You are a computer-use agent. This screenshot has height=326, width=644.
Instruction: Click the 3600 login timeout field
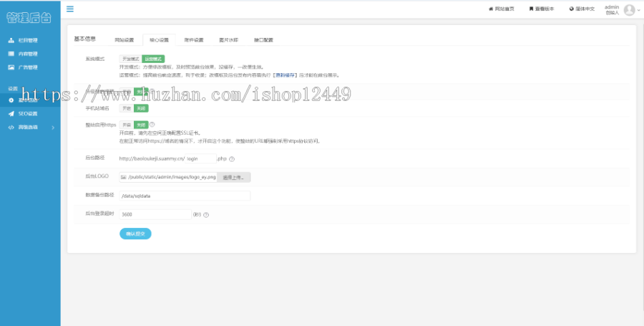tap(156, 215)
